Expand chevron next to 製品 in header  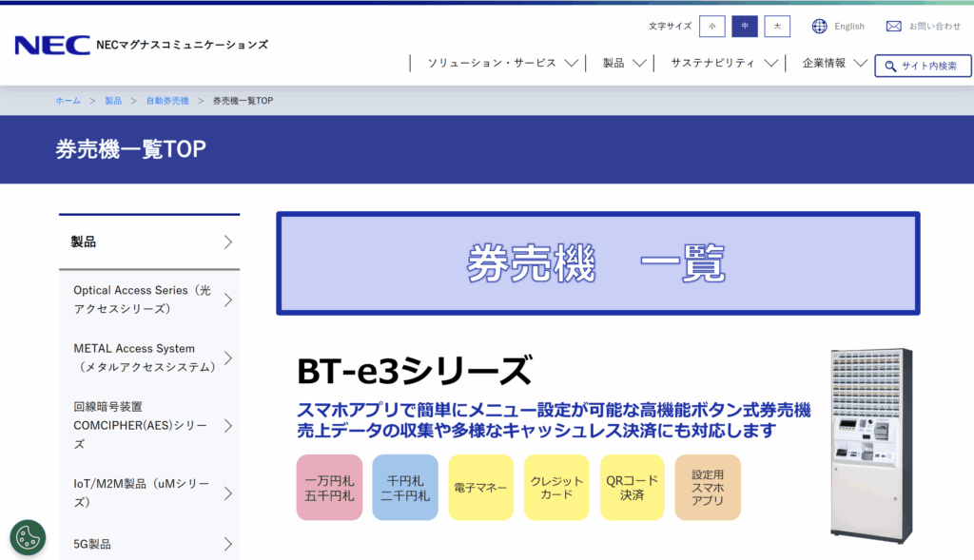(639, 63)
